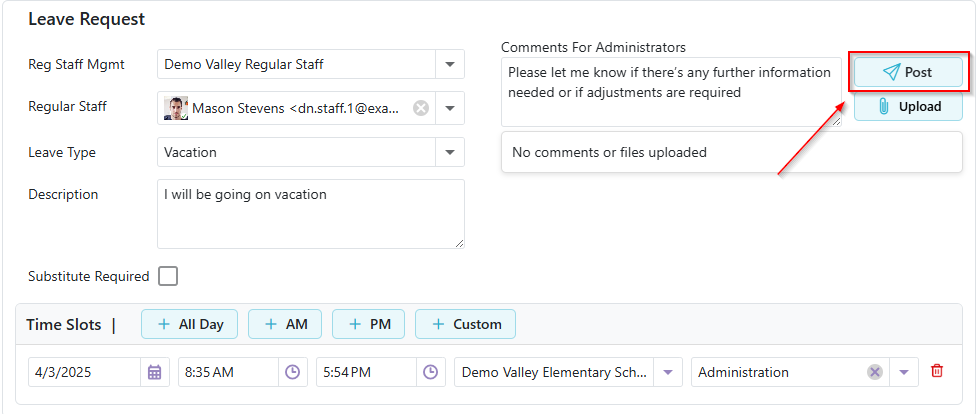This screenshot has width=976, height=414.
Task: Upload a file attachment
Action: point(908,106)
